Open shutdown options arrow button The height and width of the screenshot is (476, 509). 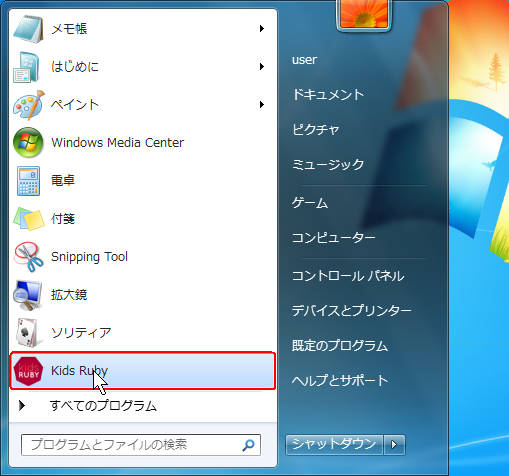click(x=394, y=445)
